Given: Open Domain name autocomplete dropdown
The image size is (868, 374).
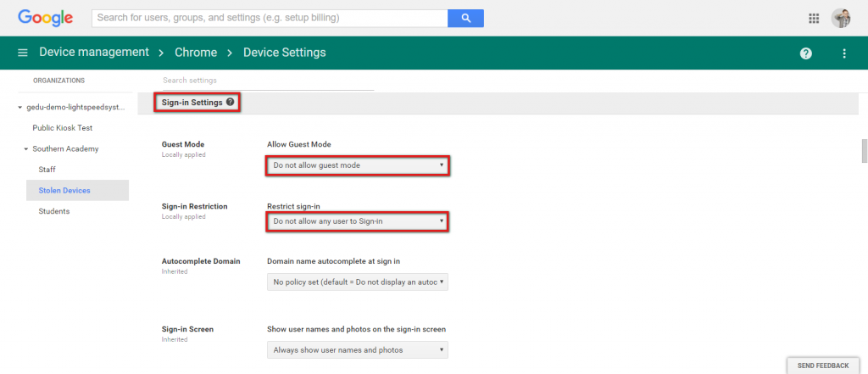Looking at the screenshot, I should point(358,282).
